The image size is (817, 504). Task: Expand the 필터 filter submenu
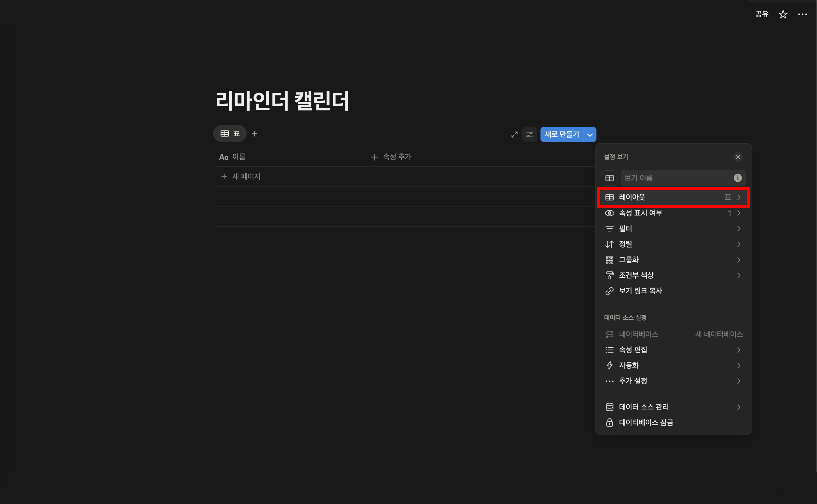pos(673,229)
